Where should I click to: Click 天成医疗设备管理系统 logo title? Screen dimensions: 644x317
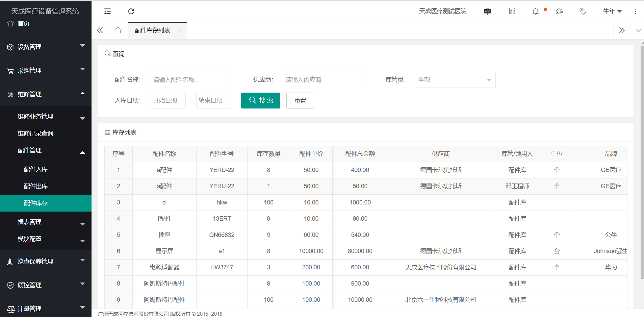pos(45,11)
